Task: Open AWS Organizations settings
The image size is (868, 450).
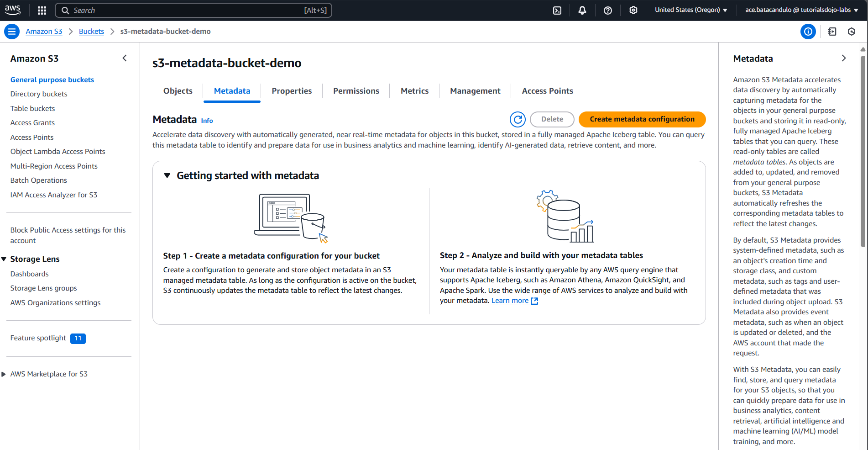Action: (55, 303)
